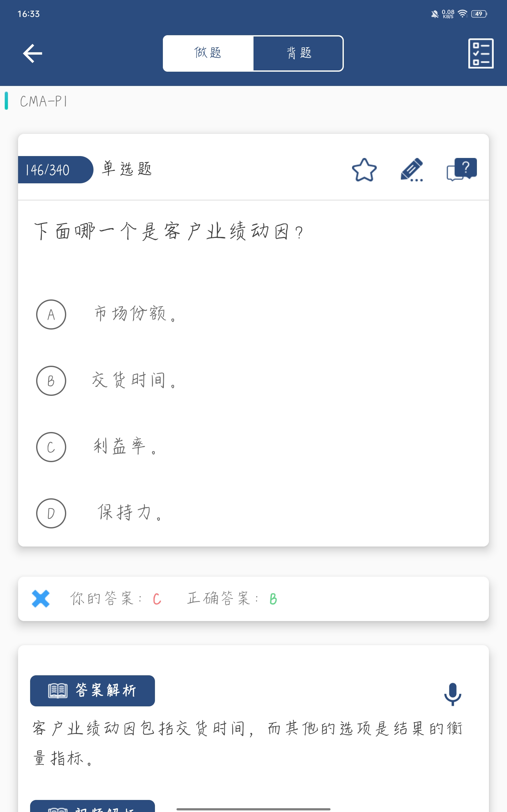Tap the 146/340 question counter badge
This screenshot has height=812, width=507.
pos(54,170)
